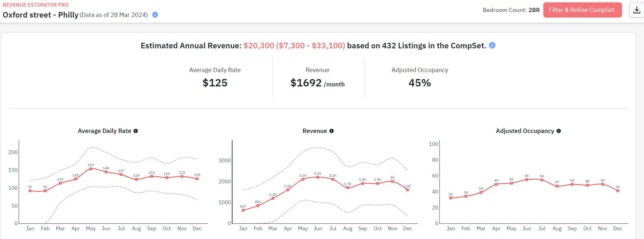
Task: Click Feb 851 point on Revenue chart
Action: 258,206
